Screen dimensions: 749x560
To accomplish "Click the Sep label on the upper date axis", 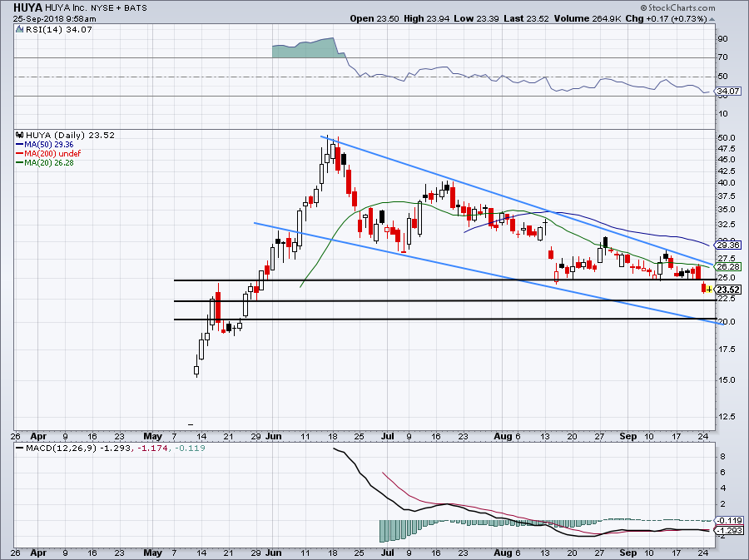I will click(628, 436).
